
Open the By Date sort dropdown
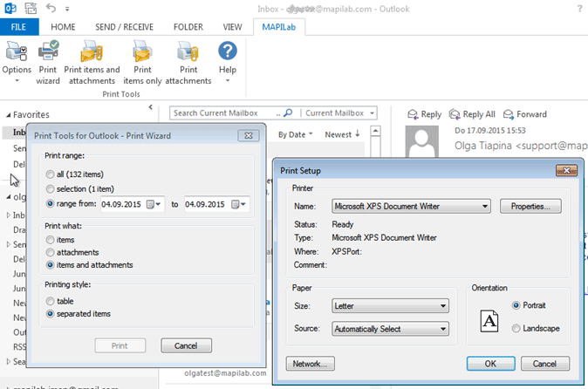tap(295, 134)
